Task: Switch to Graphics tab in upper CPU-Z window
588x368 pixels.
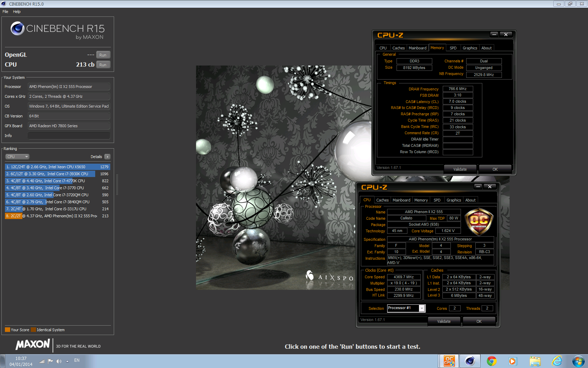Action: pos(470,48)
